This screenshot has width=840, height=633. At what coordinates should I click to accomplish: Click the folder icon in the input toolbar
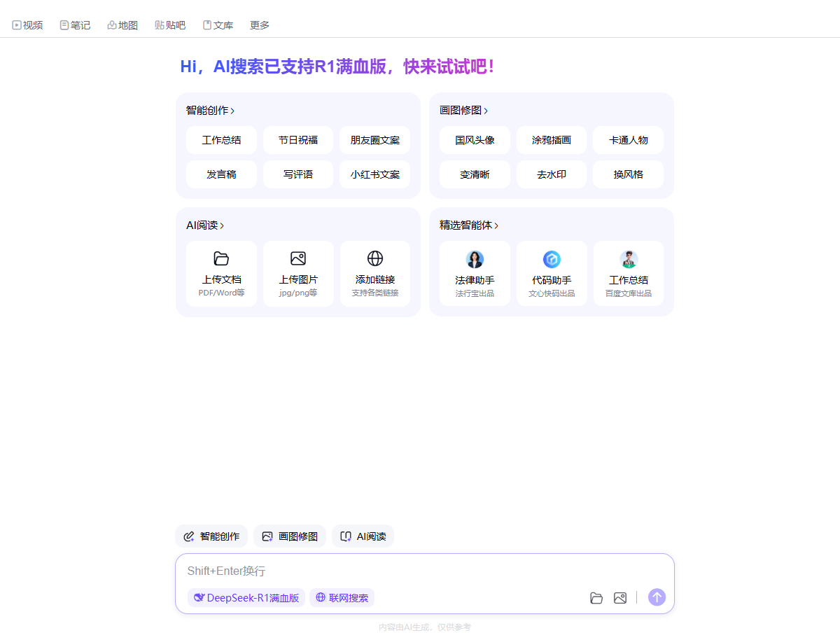click(596, 598)
